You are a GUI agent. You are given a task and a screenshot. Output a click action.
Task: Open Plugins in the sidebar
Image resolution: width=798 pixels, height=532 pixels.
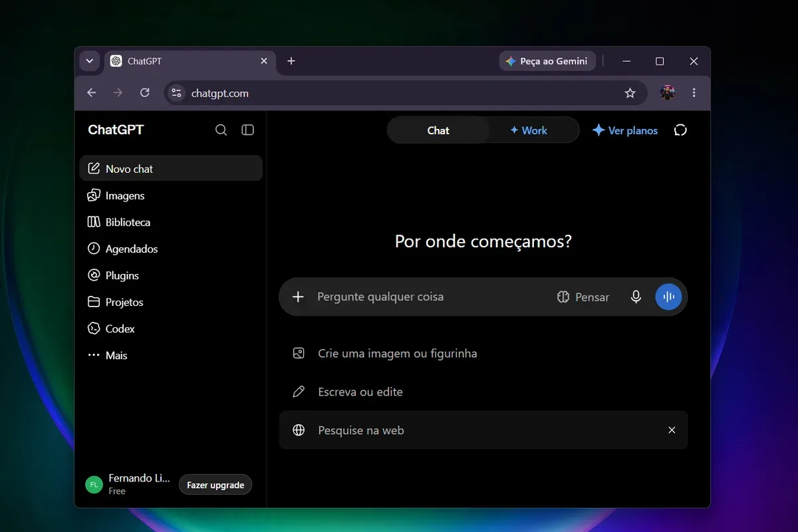pyautogui.click(x=171, y=275)
